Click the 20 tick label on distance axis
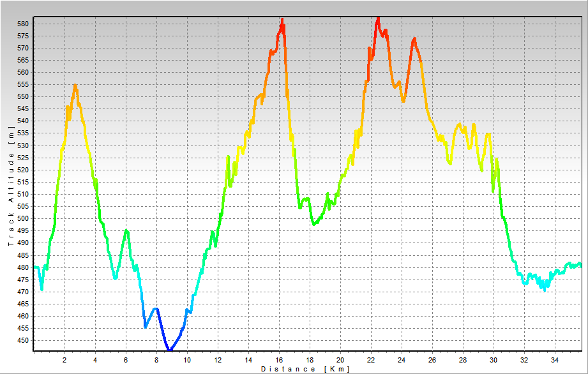Viewport: 588px width, 374px height. pos(340,359)
